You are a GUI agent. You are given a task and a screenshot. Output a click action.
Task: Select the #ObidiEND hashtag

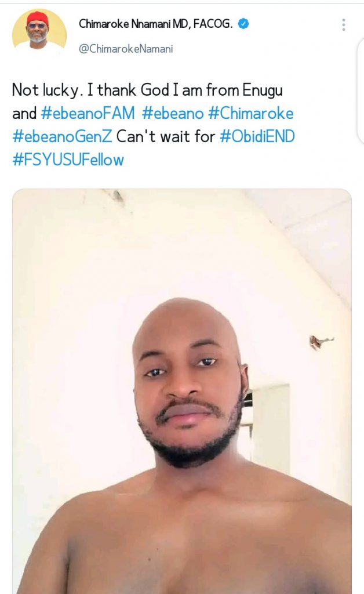click(x=257, y=136)
